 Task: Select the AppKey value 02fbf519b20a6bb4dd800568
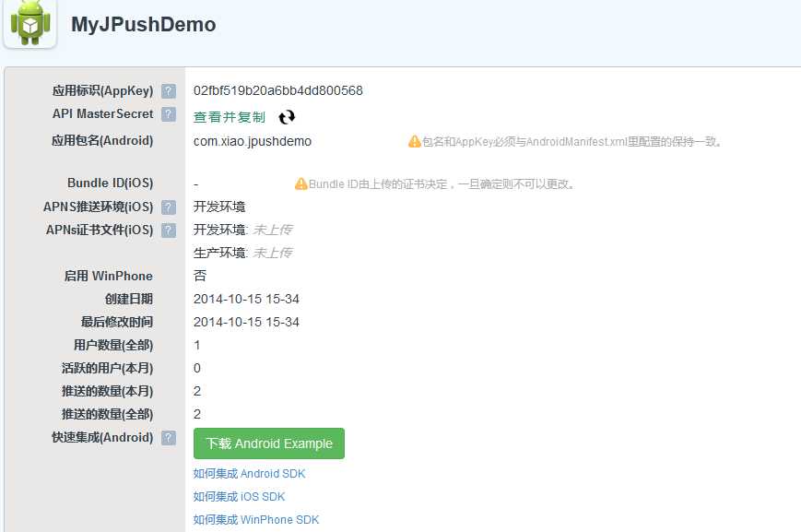coord(277,90)
